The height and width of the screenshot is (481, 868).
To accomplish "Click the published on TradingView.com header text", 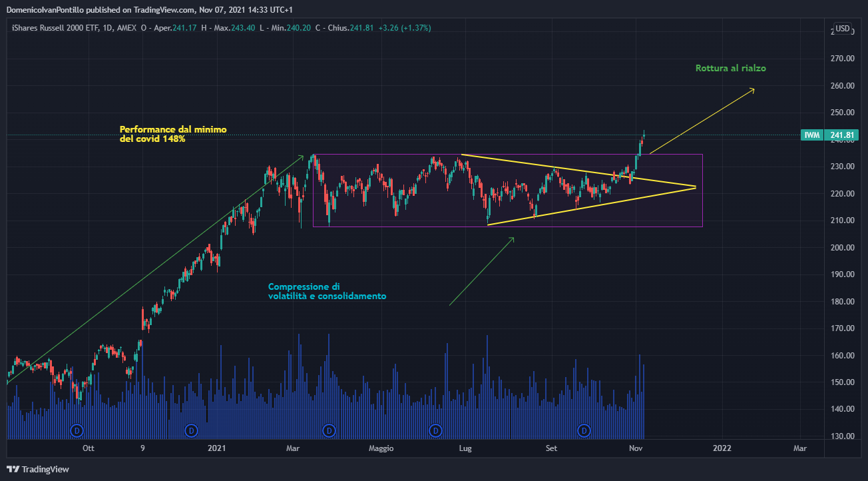I will click(150, 10).
